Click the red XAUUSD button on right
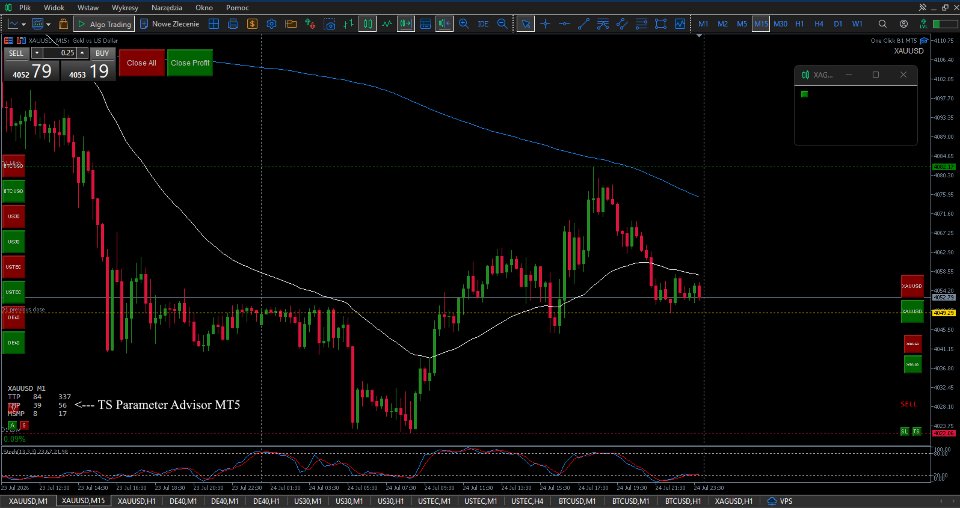Image resolution: width=960 pixels, height=508 pixels. click(x=912, y=286)
